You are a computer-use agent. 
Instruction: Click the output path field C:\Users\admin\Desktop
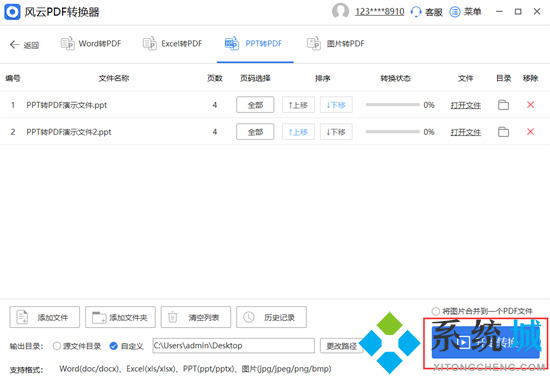(233, 346)
